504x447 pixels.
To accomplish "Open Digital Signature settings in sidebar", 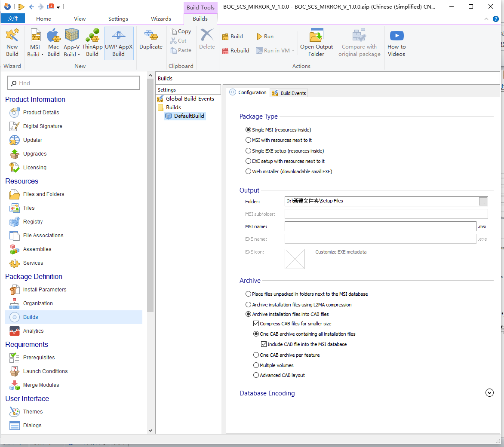I will (x=41, y=126).
